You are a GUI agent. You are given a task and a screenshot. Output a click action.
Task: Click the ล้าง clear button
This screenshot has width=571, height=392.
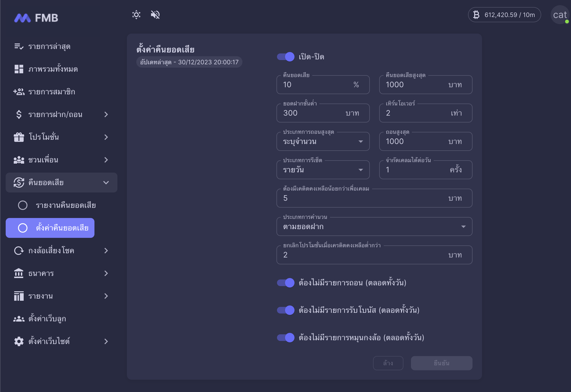[x=388, y=363]
